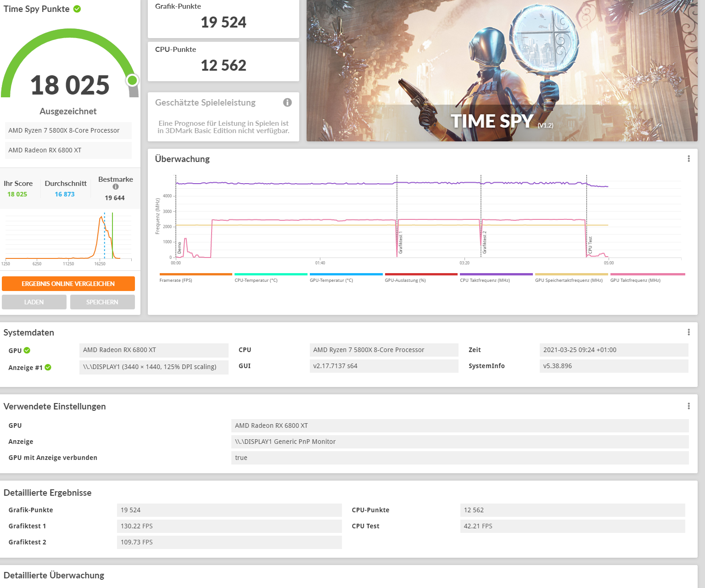Click the Grafiktest 2 marker in the chart

click(485, 242)
